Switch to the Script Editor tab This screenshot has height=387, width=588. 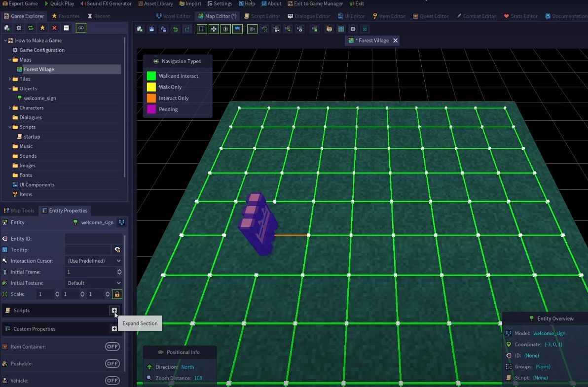click(262, 16)
